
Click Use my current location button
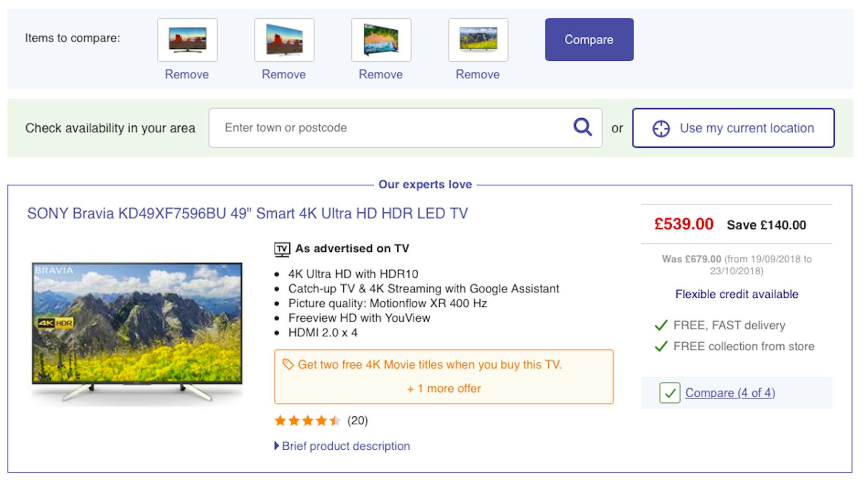733,128
